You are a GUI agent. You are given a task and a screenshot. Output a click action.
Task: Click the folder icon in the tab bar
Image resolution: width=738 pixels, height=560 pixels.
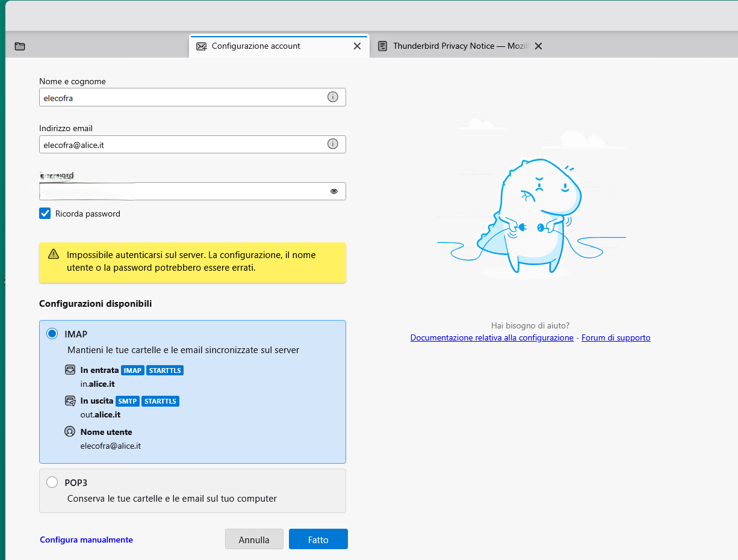[x=20, y=46]
